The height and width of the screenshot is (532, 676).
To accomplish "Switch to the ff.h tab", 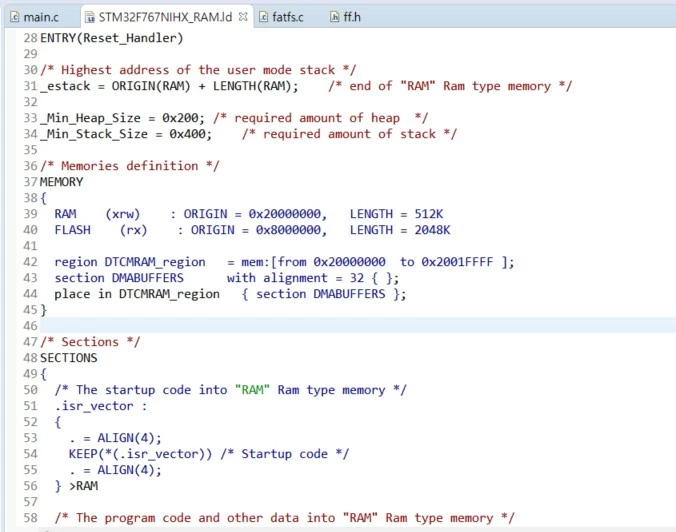I will [x=345, y=17].
